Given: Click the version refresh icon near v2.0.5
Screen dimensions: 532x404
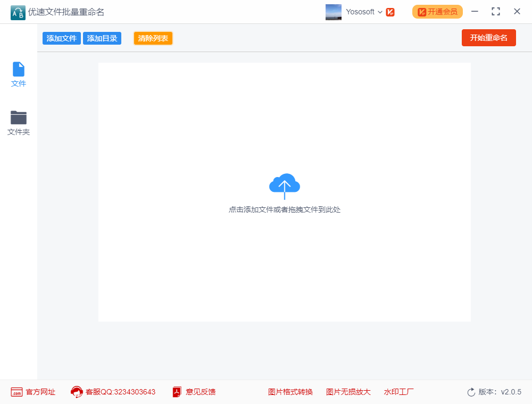Looking at the screenshot, I should 471,392.
